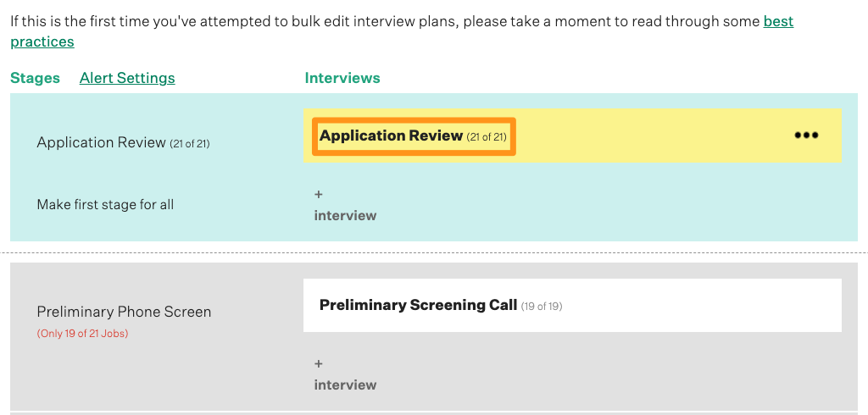Click the plus icon under Application Review interview

pos(319,195)
